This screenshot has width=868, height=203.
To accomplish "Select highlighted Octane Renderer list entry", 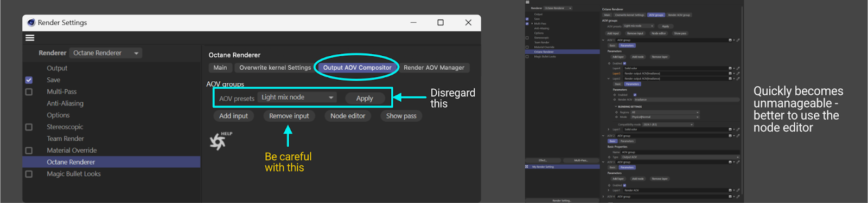I will (x=111, y=162).
